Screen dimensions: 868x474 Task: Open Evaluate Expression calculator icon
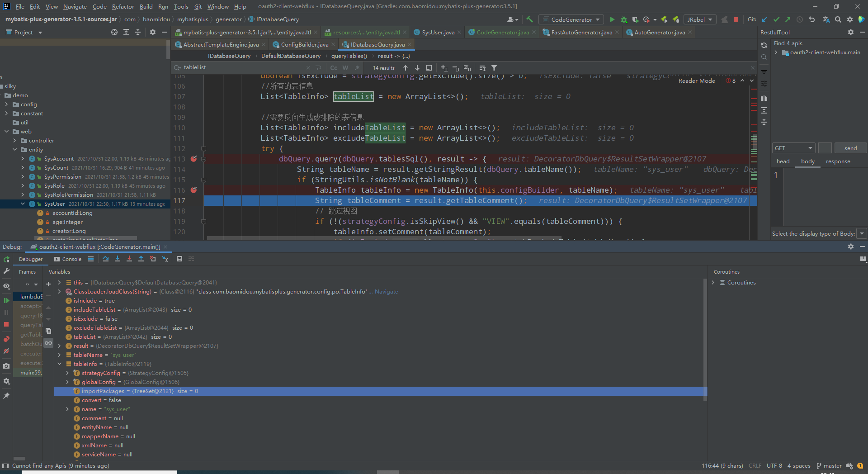(x=179, y=259)
